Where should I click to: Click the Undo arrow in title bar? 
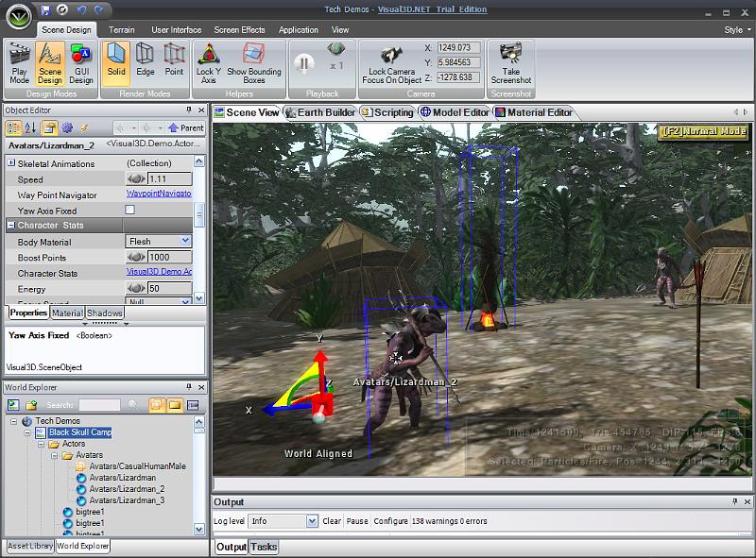click(x=80, y=9)
